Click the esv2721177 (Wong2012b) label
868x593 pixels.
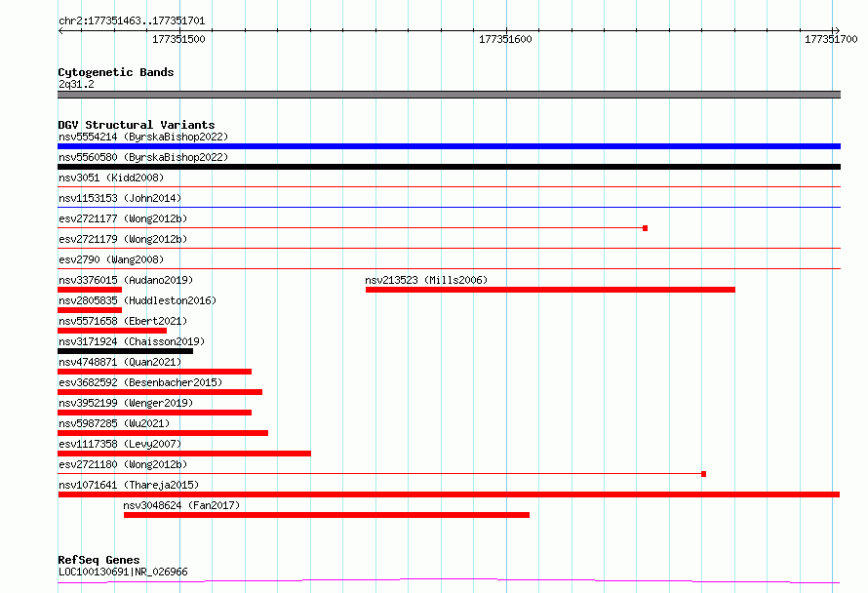coord(123,218)
